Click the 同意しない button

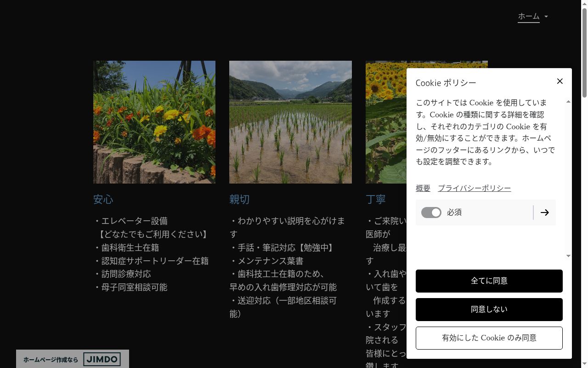click(489, 310)
